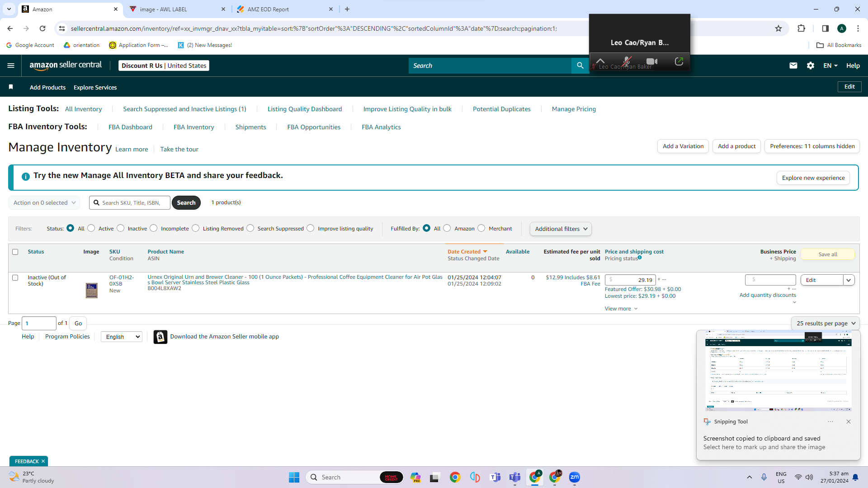Select the Listing Removed status filter

click(196, 228)
